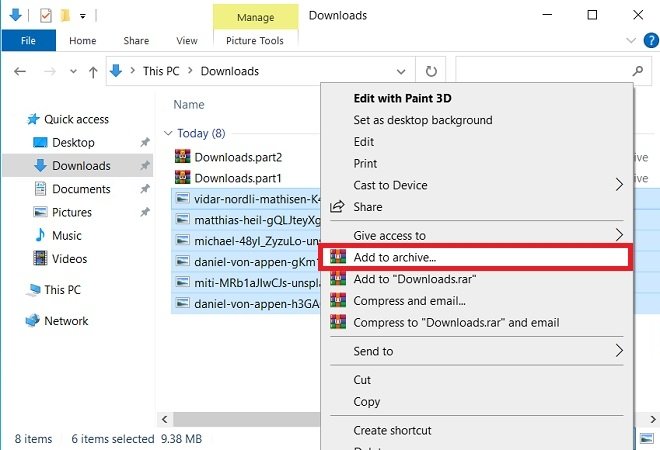The width and height of the screenshot is (660, 450).
Task: Select the daniel-von-appen-h3GA image file
Action: [x=246, y=304]
